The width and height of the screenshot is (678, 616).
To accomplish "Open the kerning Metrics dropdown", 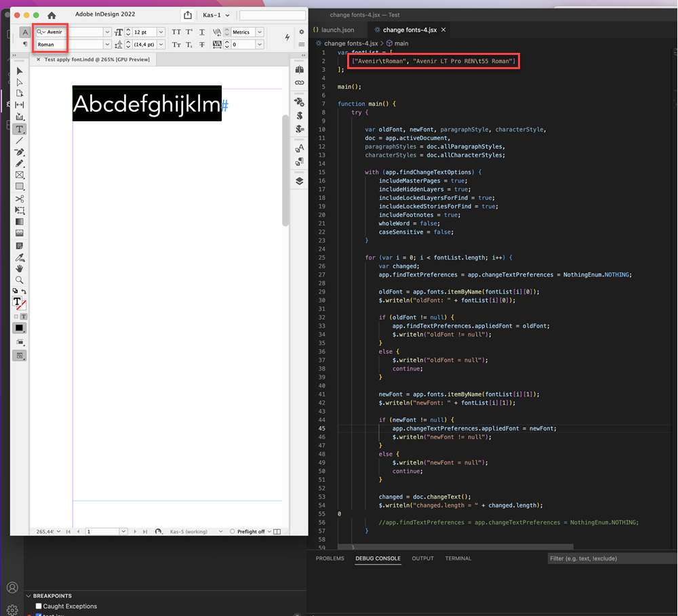I will click(260, 32).
